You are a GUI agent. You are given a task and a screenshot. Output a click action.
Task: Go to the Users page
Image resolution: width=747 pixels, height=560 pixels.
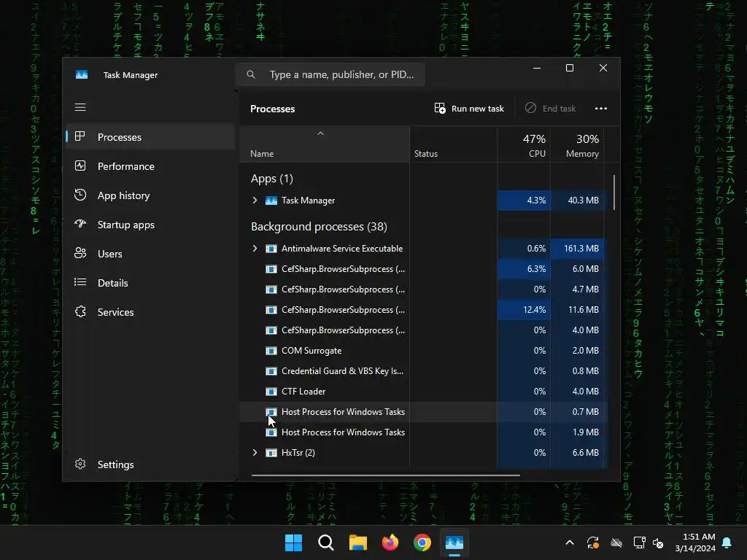150,254
